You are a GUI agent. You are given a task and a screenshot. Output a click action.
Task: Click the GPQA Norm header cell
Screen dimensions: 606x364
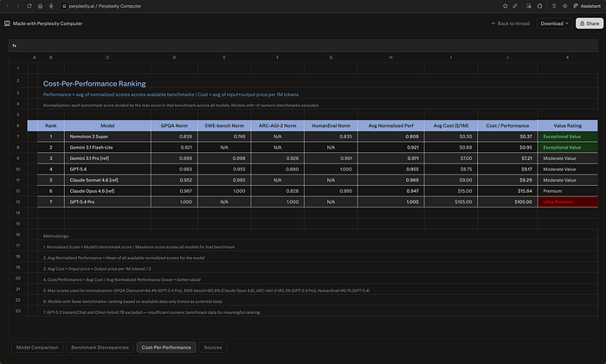tap(174, 125)
